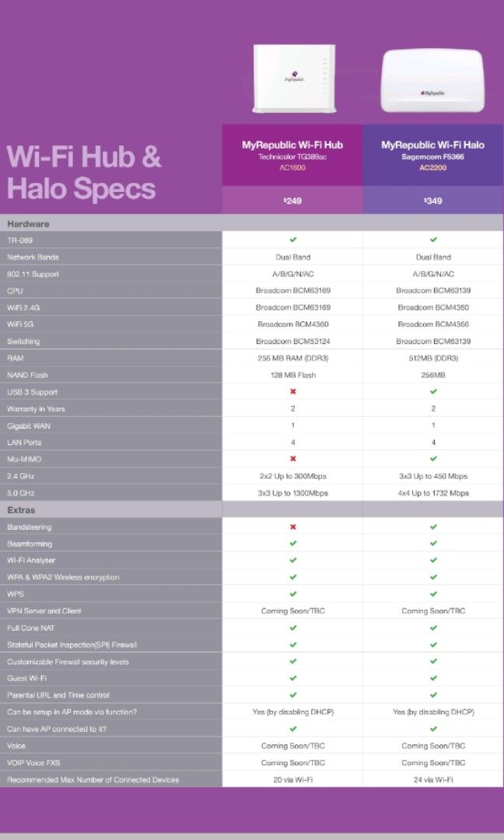Image resolution: width=504 pixels, height=840 pixels.
Task: Click Wi-Fi Halo's green check for USB 3 Support
Action: click(x=433, y=392)
